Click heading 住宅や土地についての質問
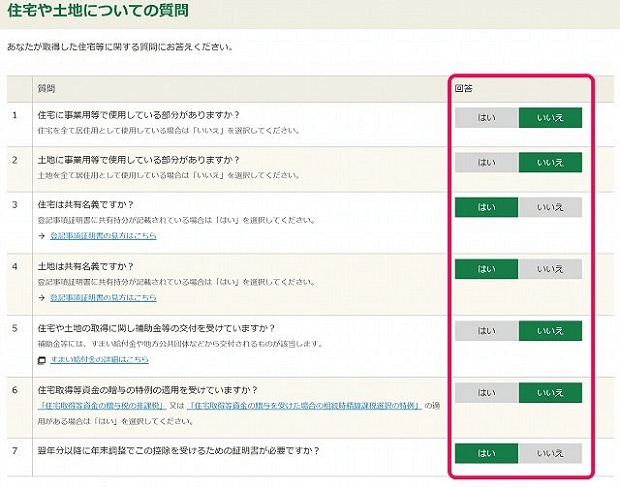 pyautogui.click(x=98, y=10)
